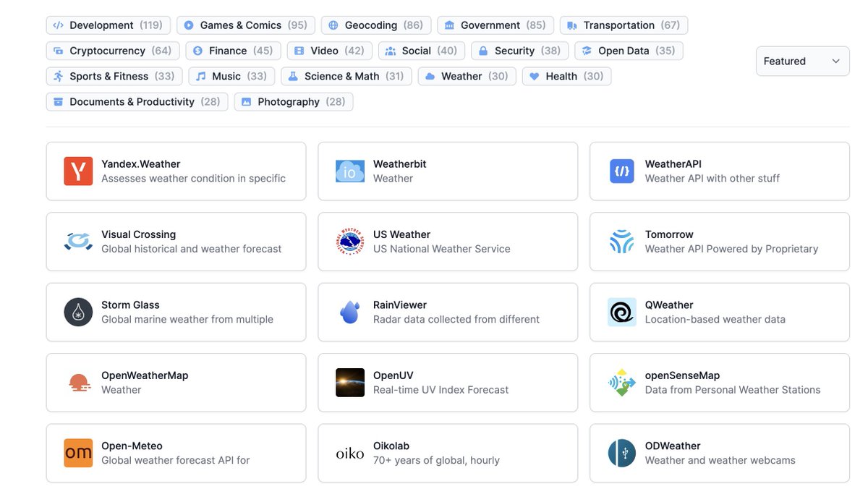Click the globe icon in the Geocoding tag
The image size is (868, 489).
[333, 25]
